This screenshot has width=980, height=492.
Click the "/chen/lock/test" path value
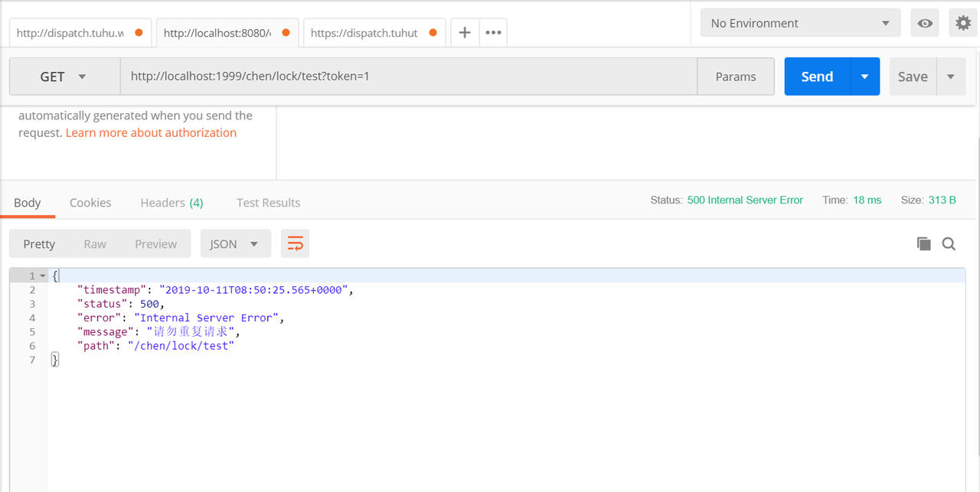tap(181, 346)
